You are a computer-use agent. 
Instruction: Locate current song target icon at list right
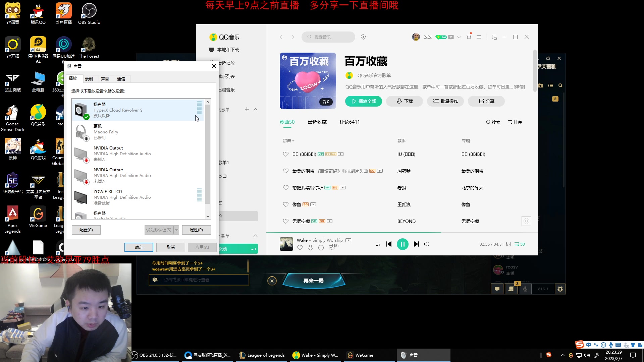(526, 221)
